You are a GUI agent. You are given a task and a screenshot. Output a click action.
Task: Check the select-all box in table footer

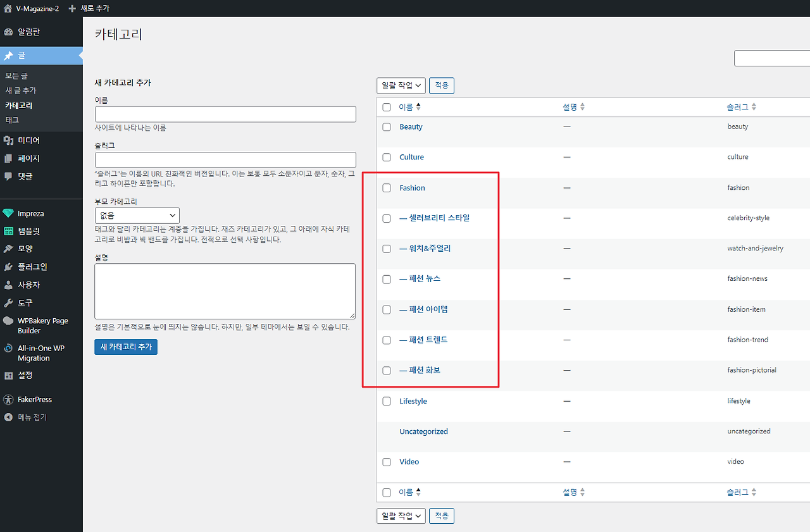[387, 492]
